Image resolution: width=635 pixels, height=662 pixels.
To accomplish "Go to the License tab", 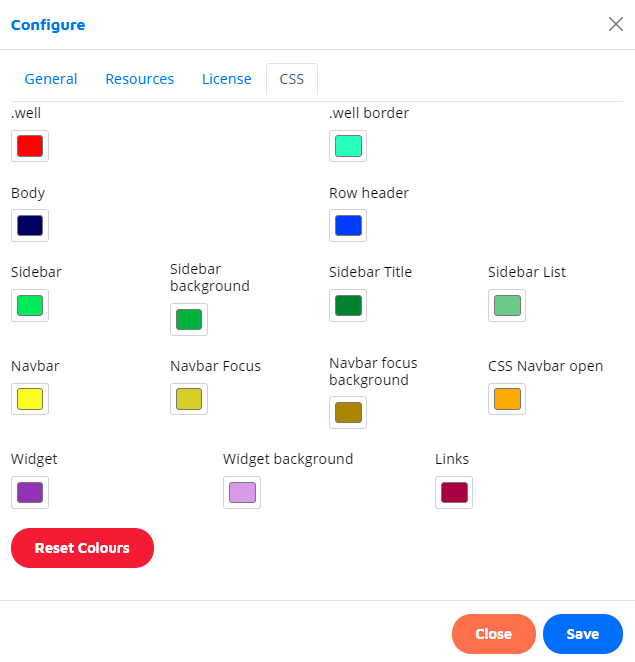I will [x=226, y=79].
